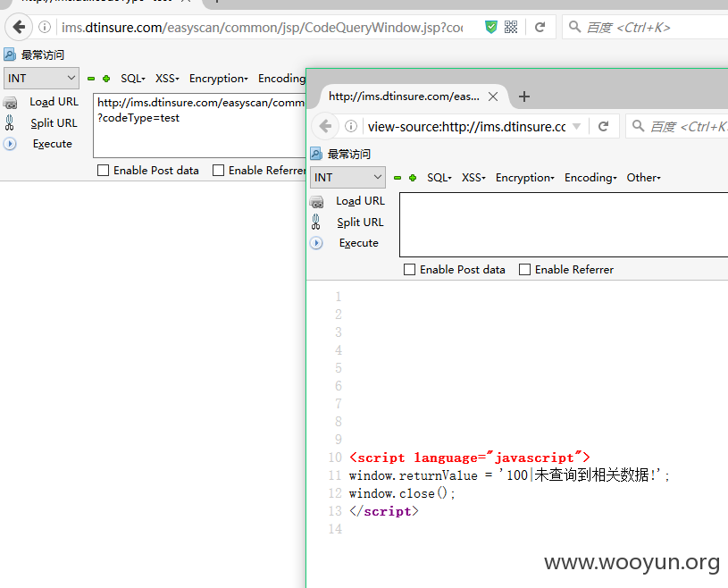Viewport: 728px width, 588px height.
Task: Click search magnifier icon in front window
Action: click(x=639, y=126)
